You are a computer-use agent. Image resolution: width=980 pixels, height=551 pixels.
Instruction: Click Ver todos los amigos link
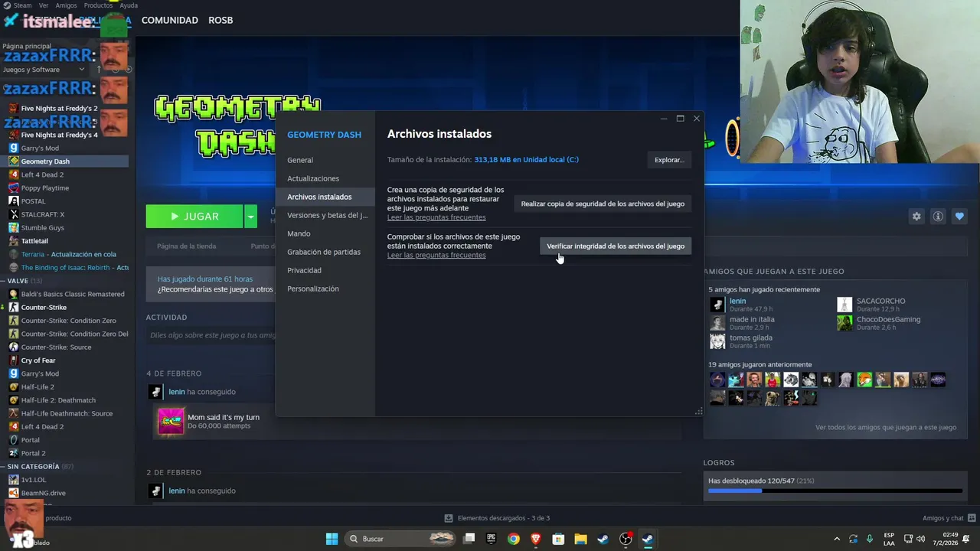[x=886, y=427]
